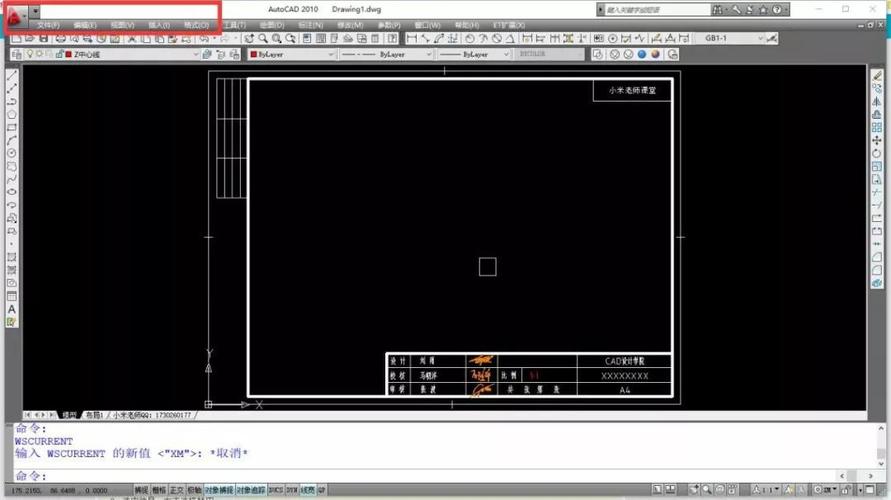The width and height of the screenshot is (891, 500).
Task: Open the Dimension Style manager icon beside GB1-1
Action: 772,39
